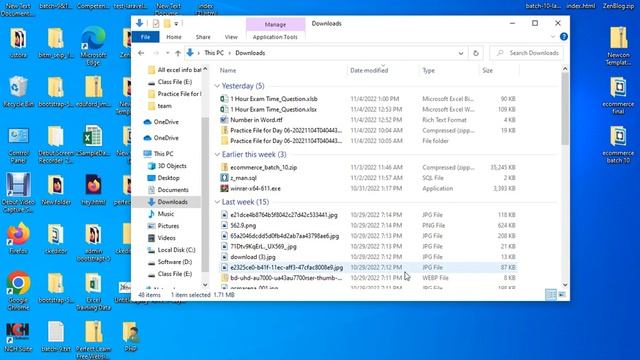The width and height of the screenshot is (640, 360).
Task: Launch Firefox from desktop shortcut
Action: 18,239
